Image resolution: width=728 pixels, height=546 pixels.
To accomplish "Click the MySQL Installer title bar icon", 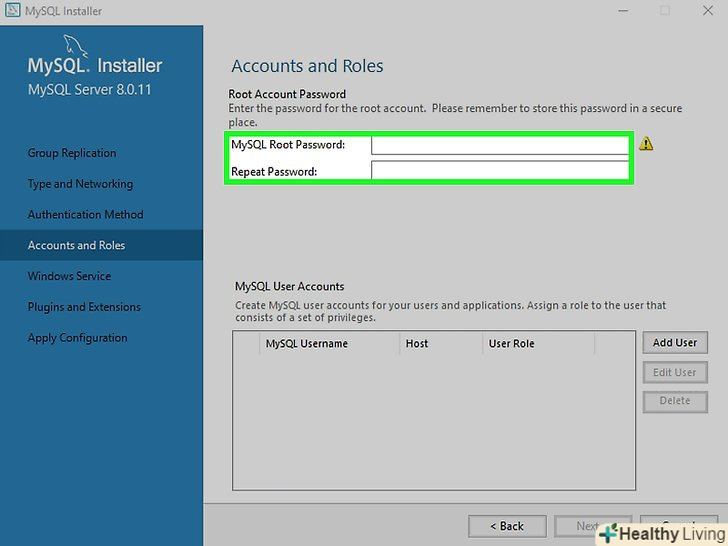I will tap(13, 10).
